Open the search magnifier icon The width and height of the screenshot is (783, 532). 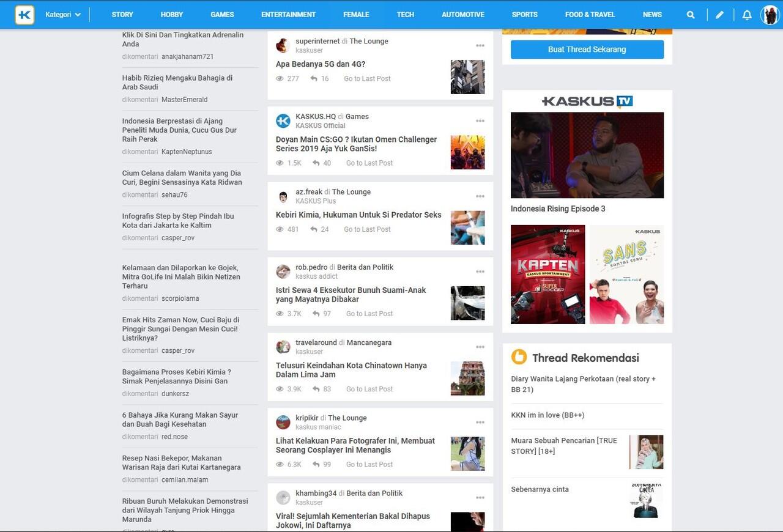pos(691,15)
